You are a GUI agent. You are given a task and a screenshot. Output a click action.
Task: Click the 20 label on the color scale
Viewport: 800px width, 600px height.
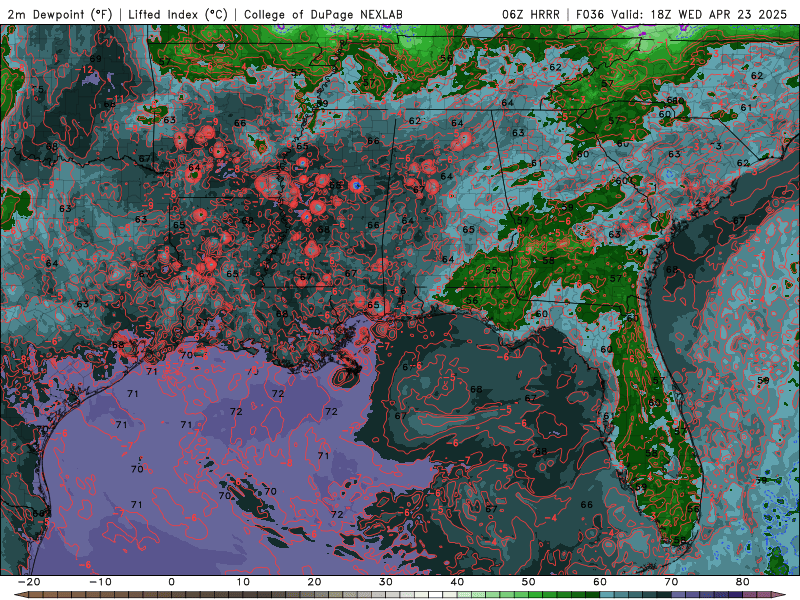(x=314, y=582)
